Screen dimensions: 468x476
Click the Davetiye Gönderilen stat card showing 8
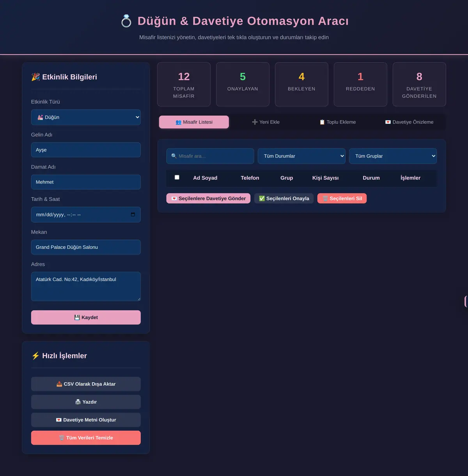419,84
